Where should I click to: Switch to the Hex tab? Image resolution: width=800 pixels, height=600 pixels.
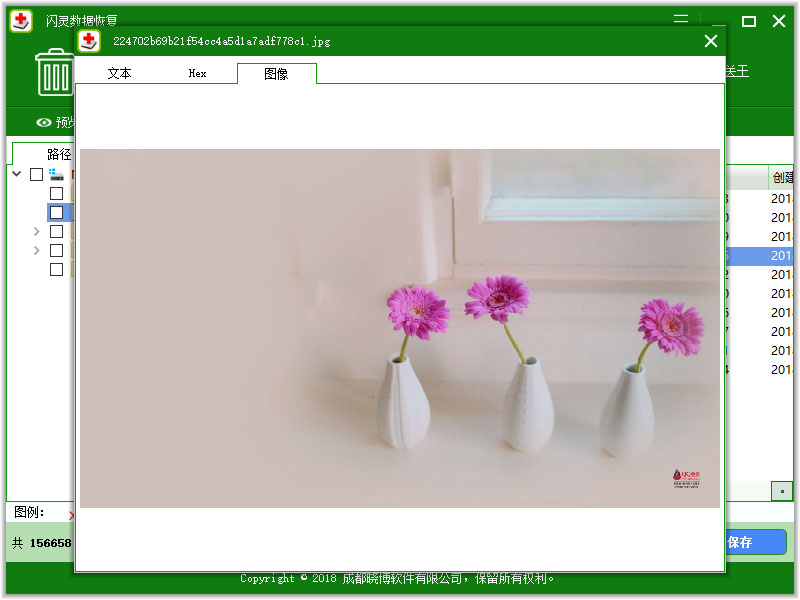tap(197, 73)
